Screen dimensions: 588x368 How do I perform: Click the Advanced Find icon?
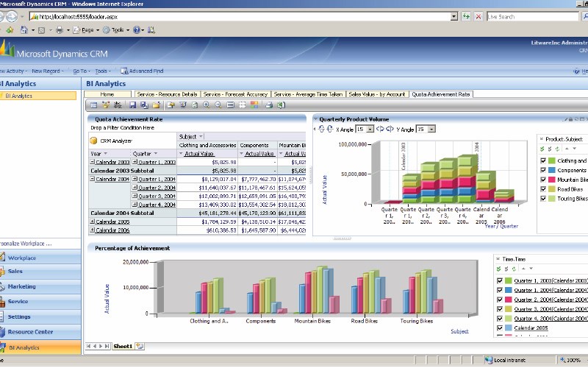click(124, 71)
